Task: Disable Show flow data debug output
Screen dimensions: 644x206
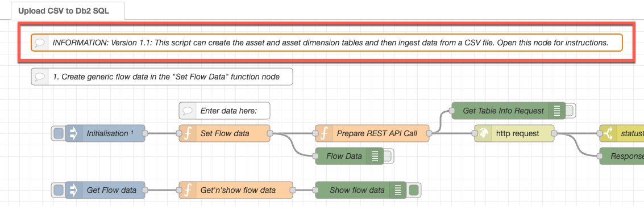Action: 414,190
